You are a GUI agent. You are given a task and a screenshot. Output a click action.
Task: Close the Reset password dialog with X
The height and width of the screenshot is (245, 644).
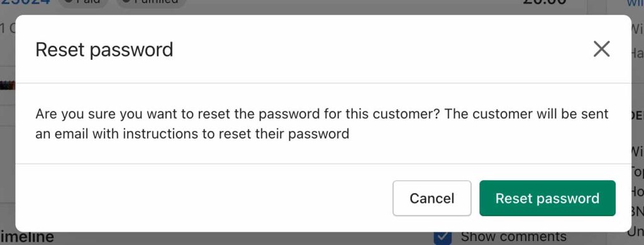click(x=601, y=49)
